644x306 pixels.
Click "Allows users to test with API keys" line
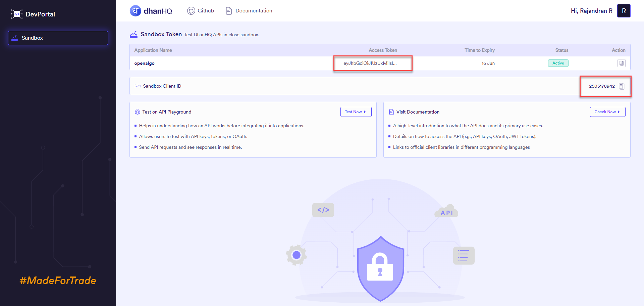193,136
